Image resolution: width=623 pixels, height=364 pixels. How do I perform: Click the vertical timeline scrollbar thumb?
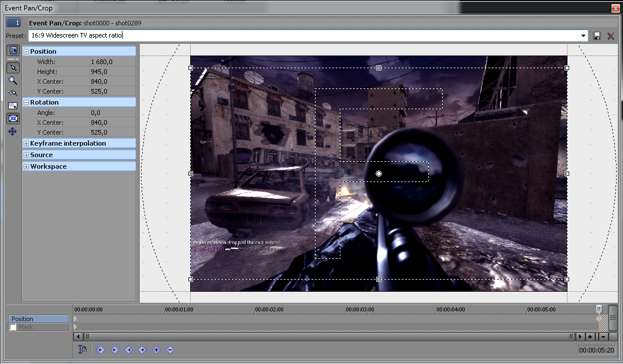click(x=613, y=318)
